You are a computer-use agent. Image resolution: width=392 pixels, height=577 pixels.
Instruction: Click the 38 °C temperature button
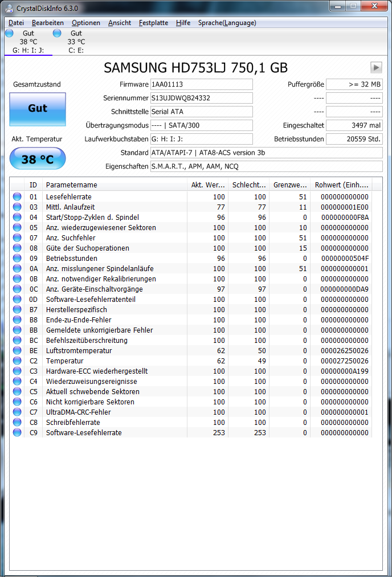38,158
